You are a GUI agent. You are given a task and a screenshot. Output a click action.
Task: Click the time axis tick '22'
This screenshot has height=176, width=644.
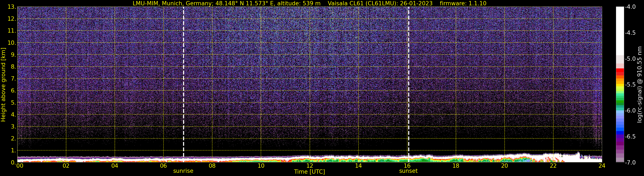tap(553, 166)
